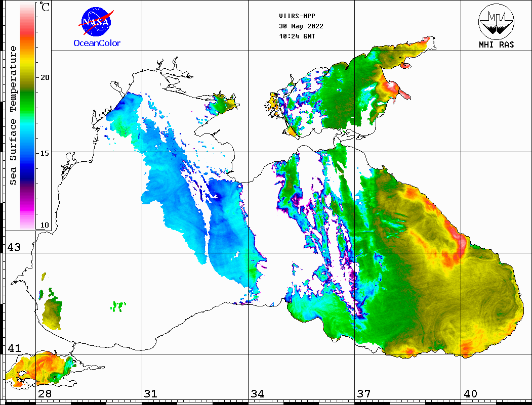Click the latitude label 41
The image size is (532, 405).
click(13, 348)
